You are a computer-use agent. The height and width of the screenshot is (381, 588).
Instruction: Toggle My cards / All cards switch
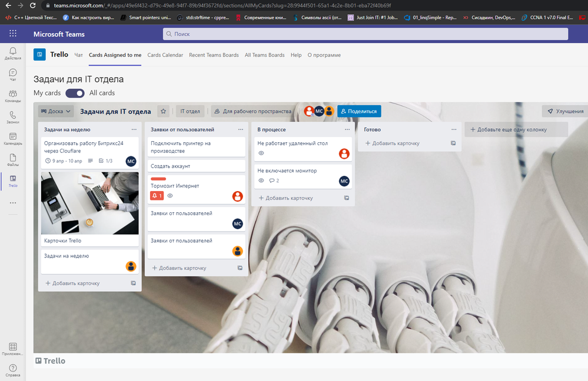(75, 93)
